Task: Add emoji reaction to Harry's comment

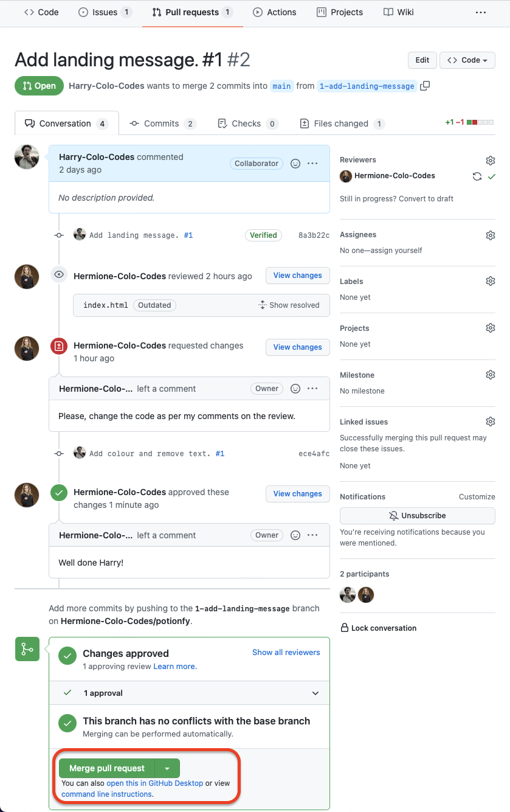Action: 295,164
